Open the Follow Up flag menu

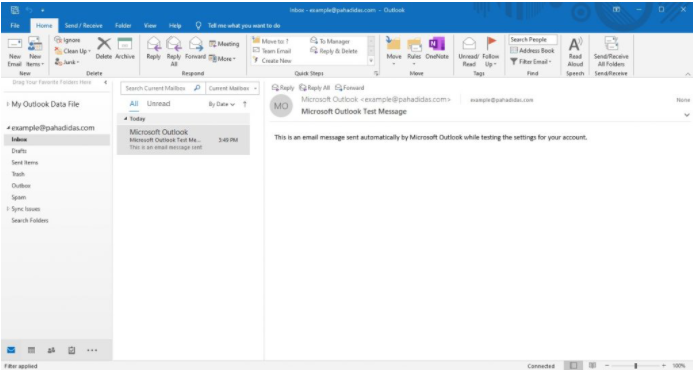click(491, 52)
